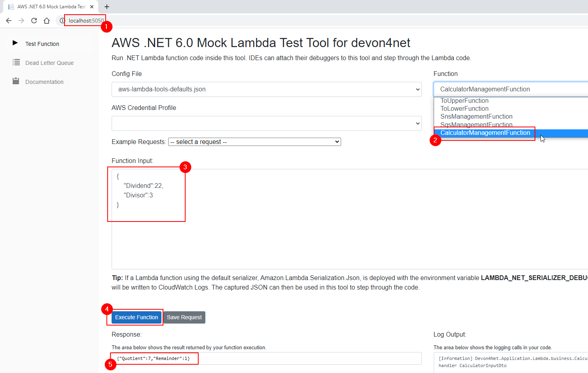Open the Example Requests dropdown
This screenshot has width=588, height=373.
[254, 142]
